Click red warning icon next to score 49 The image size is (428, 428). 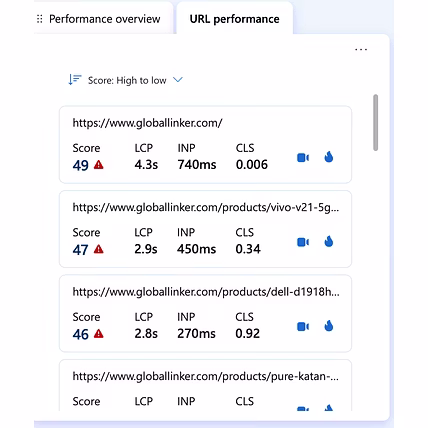point(99,165)
